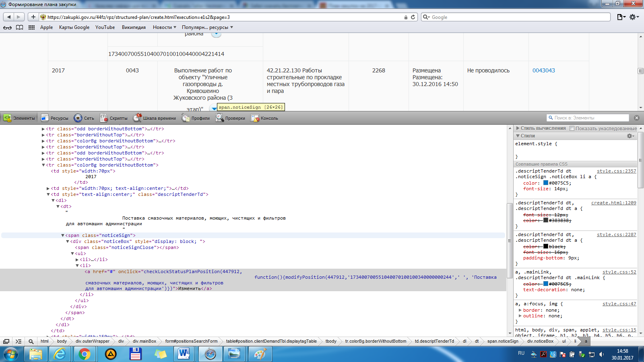Click the #0075C5 color swatch

coord(546,183)
